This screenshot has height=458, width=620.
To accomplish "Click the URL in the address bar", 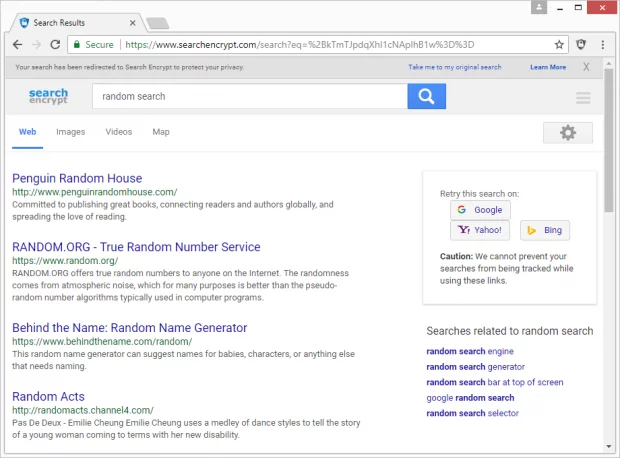I will click(x=299, y=45).
